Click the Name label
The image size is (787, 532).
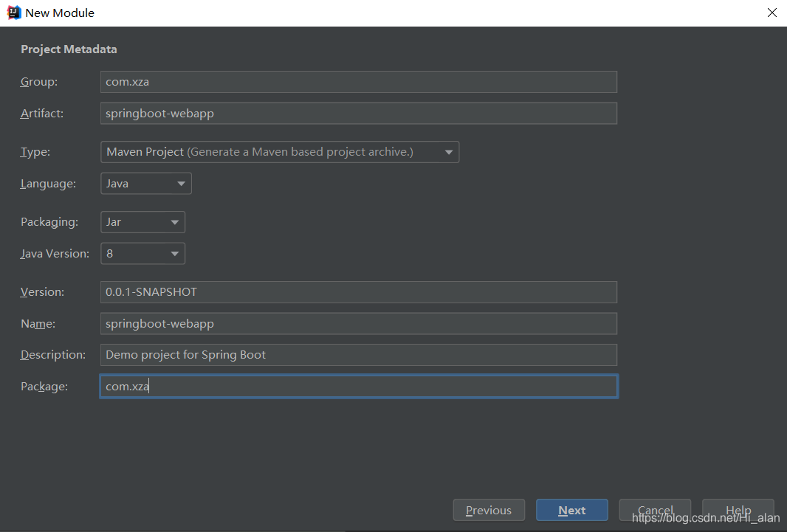pos(38,323)
